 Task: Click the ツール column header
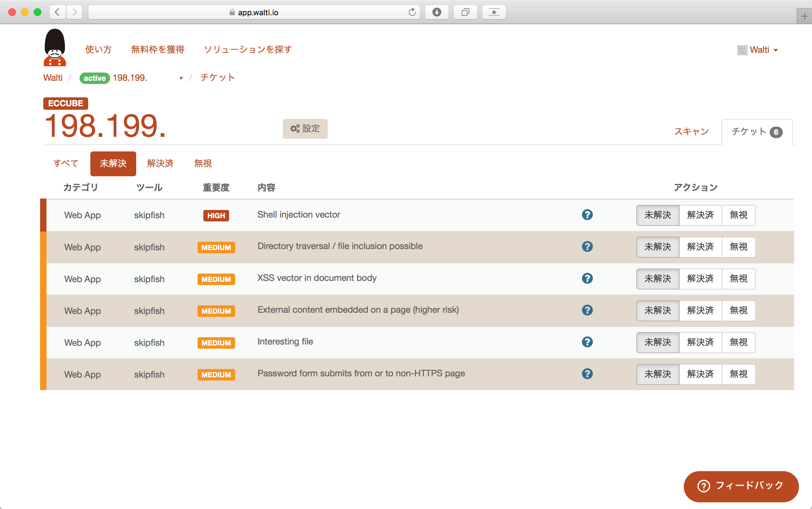click(x=149, y=187)
